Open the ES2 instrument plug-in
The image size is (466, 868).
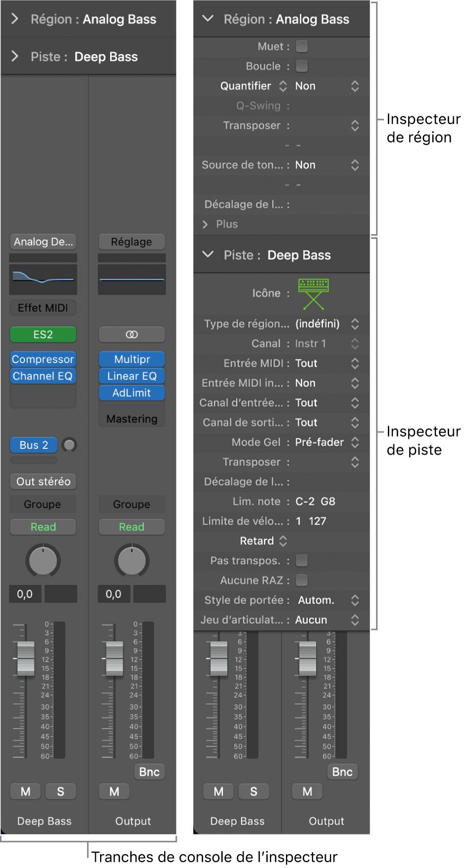point(43,335)
